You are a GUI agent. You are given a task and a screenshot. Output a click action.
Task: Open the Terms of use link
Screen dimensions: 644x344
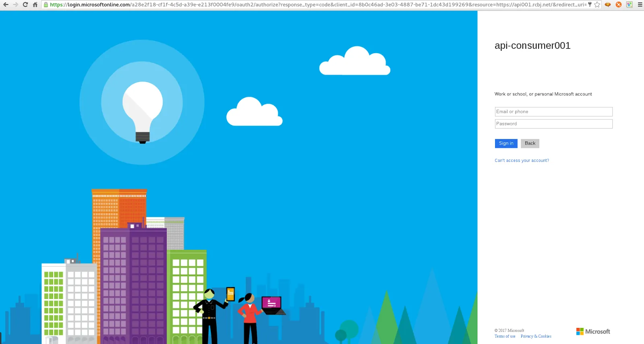(505, 336)
